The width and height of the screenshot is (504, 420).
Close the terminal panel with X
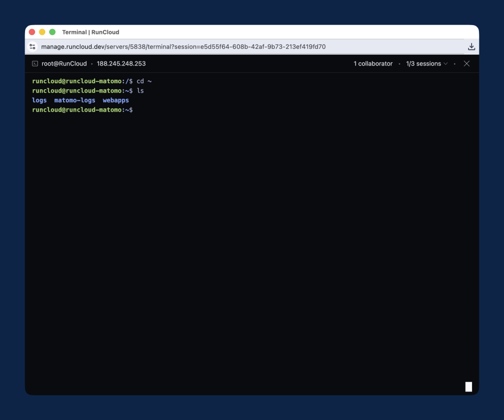coord(467,64)
